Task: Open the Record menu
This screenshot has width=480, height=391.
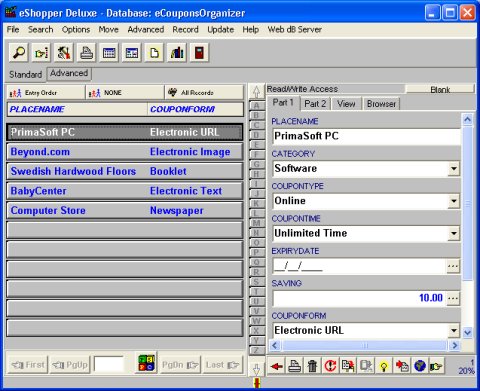Action: [x=185, y=30]
